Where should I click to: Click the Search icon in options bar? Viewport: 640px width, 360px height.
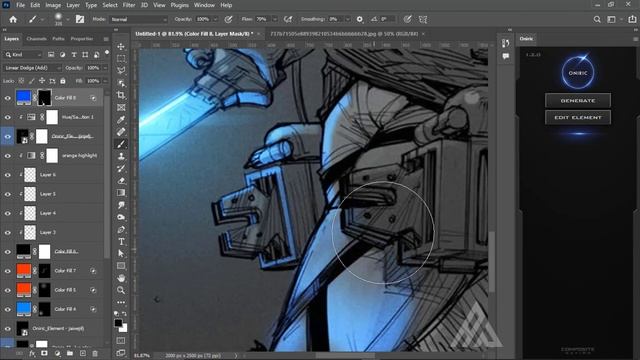coord(597,19)
